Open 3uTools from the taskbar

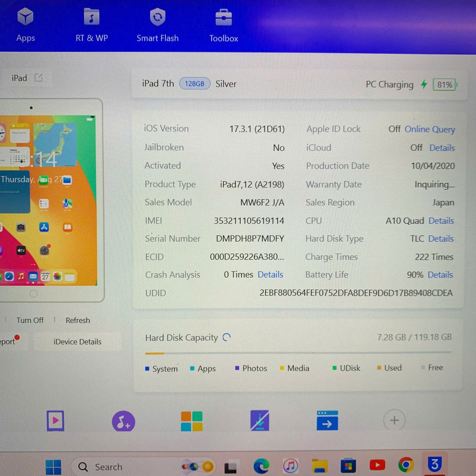click(435, 464)
